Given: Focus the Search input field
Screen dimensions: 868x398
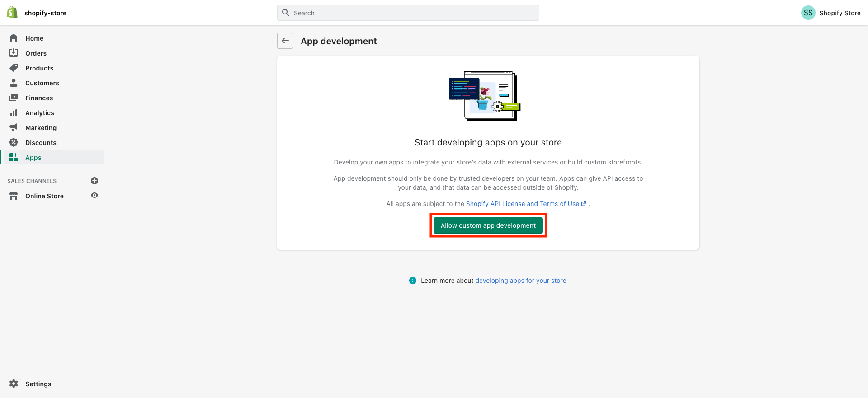Looking at the screenshot, I should (x=408, y=13).
